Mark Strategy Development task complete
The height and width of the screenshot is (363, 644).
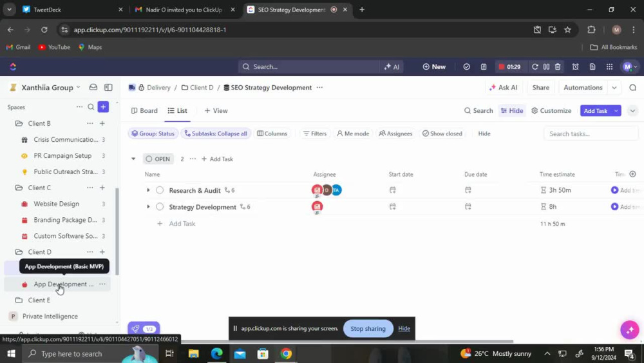click(x=160, y=207)
